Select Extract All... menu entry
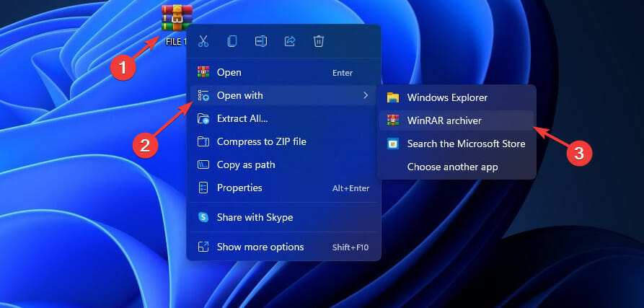 (x=283, y=119)
